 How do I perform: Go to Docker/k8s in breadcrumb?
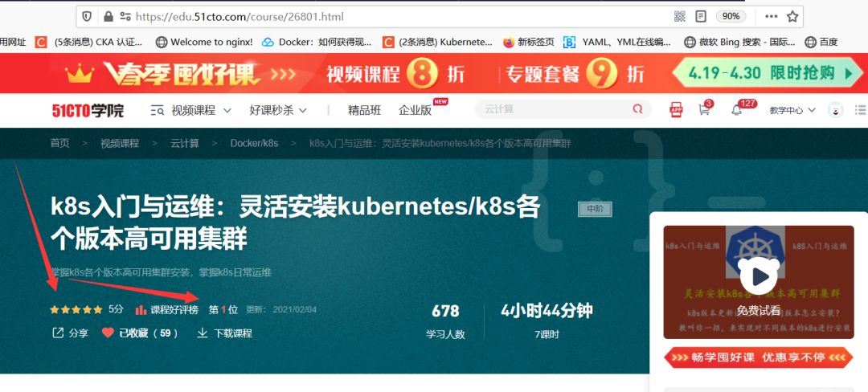click(254, 143)
